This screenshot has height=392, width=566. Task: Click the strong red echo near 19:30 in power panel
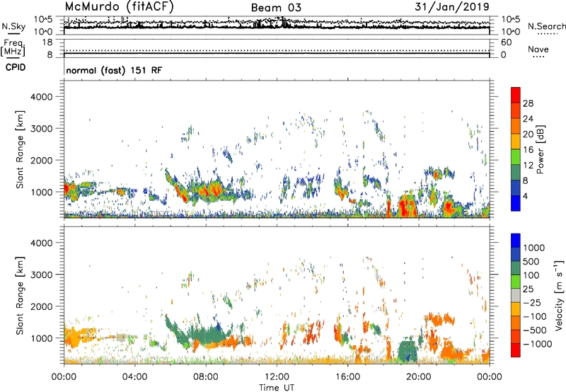coord(408,207)
